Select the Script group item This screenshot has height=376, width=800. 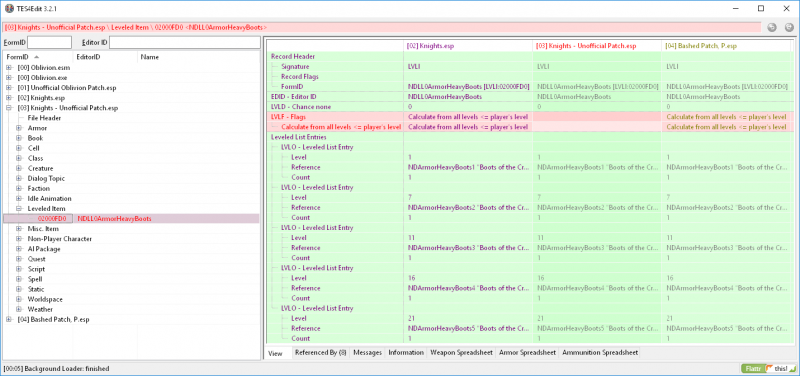tap(36, 269)
